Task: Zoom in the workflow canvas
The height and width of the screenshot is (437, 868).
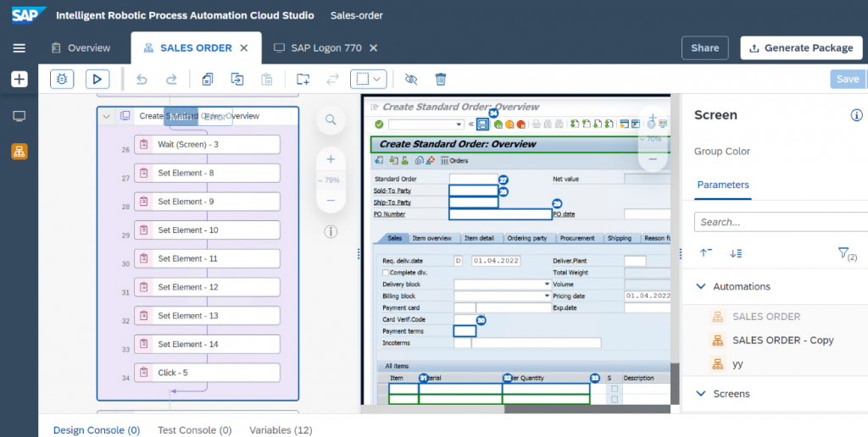Action: (331, 159)
